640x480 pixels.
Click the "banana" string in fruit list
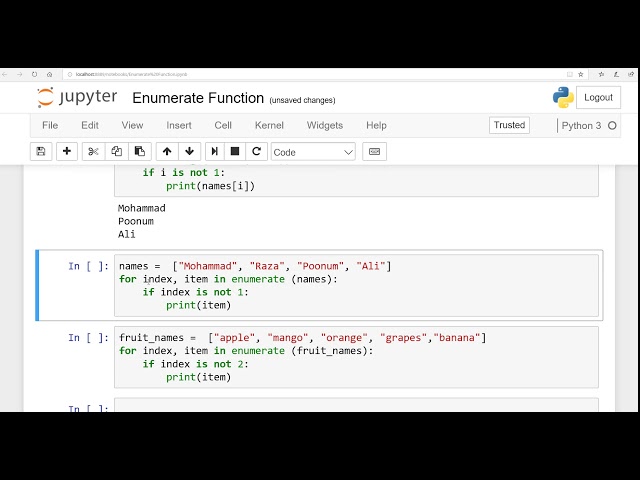coord(457,338)
